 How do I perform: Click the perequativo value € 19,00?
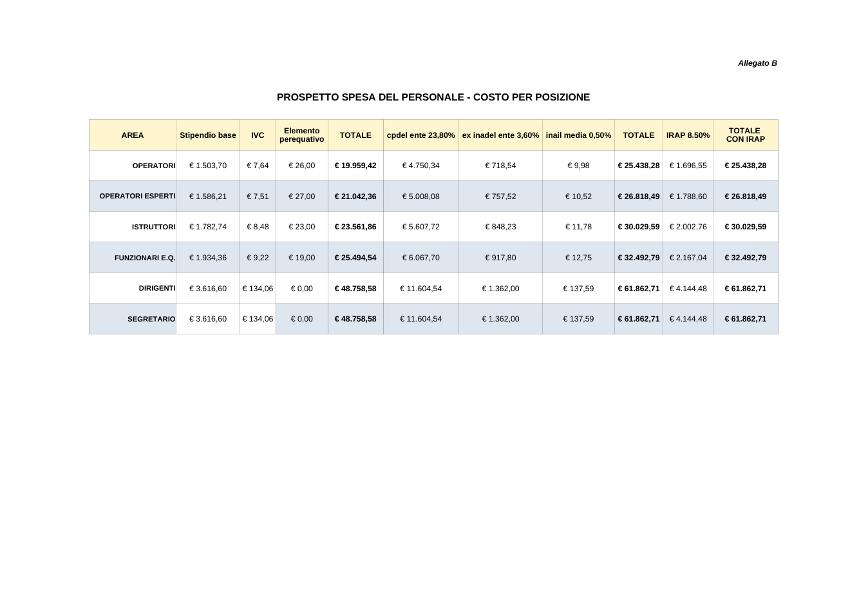302,258
